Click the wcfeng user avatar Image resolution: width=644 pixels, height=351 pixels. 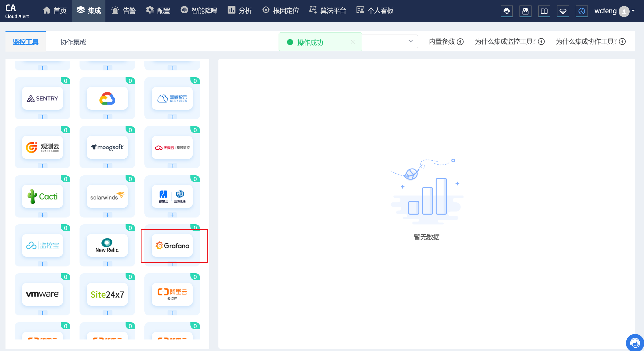624,11
